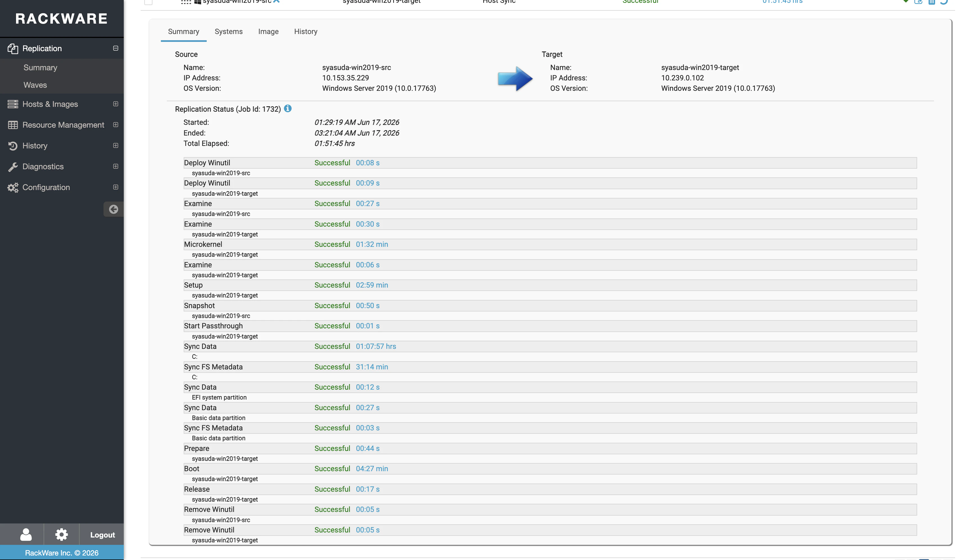
Task: Click the Configuration gears icon
Action: 13,187
